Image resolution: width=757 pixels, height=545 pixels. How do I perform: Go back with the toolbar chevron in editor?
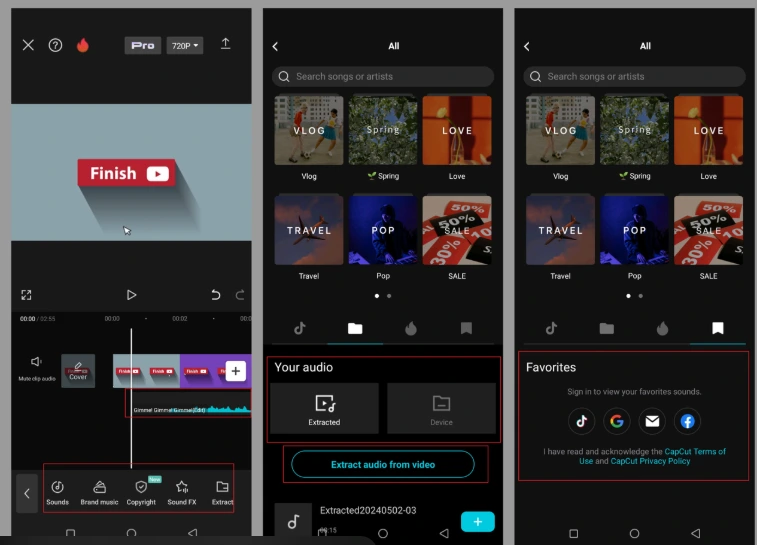[27, 493]
